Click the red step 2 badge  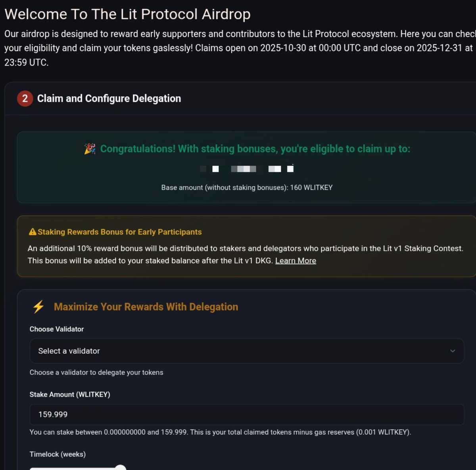pos(25,98)
